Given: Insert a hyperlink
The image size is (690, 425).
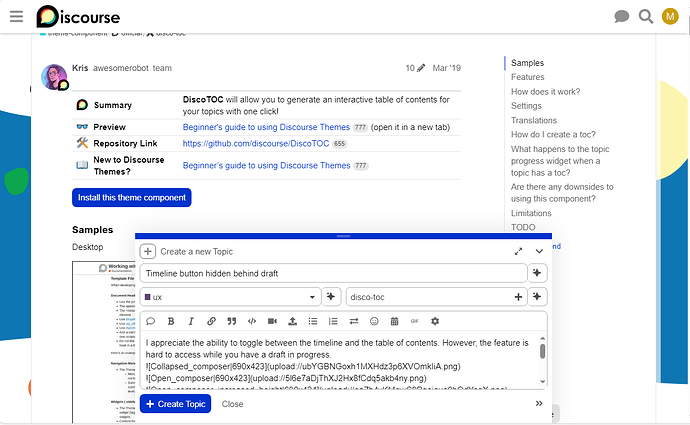Looking at the screenshot, I should (x=211, y=321).
